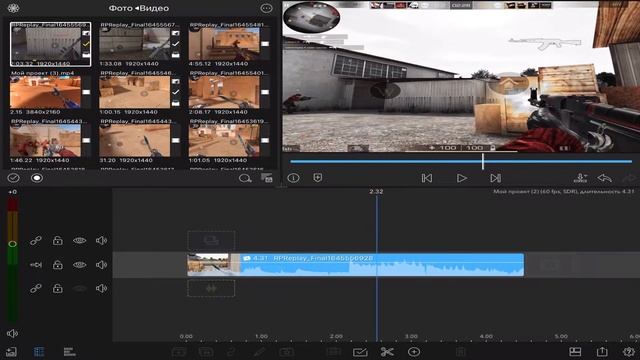
Task: Tap the playhead time marker 2:32
Action: pos(376,191)
